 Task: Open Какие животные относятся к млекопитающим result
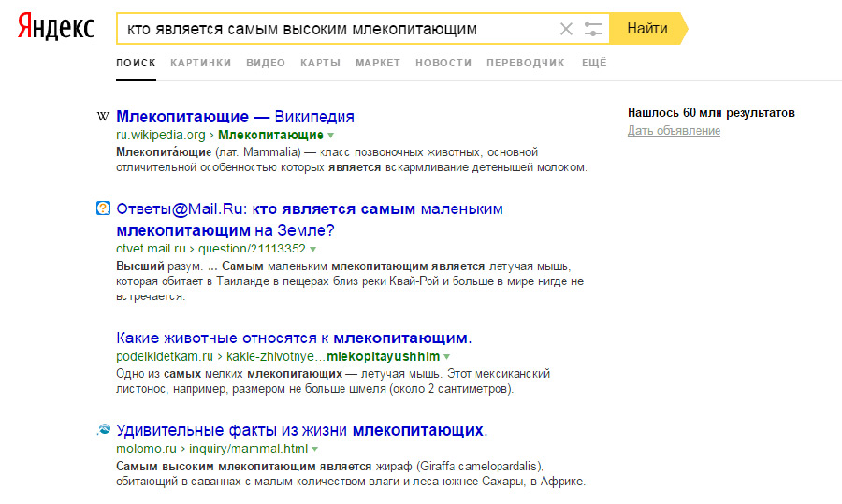coord(294,338)
